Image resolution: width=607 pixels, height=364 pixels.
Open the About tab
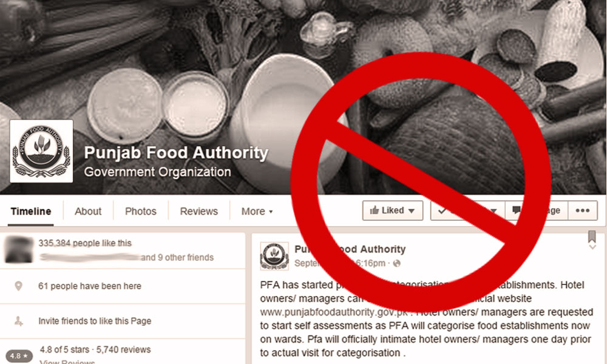click(x=88, y=211)
